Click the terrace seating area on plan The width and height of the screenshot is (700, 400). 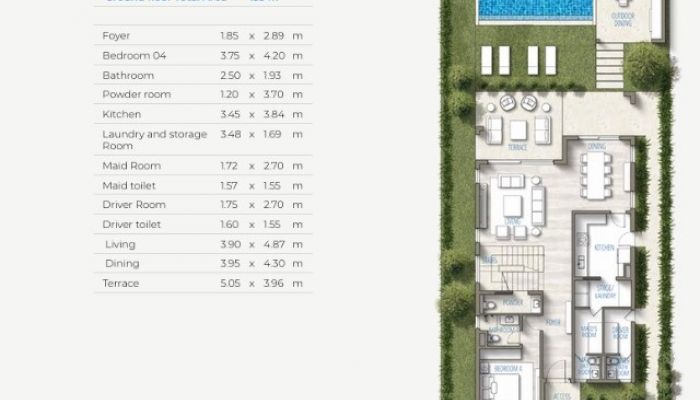(x=518, y=121)
